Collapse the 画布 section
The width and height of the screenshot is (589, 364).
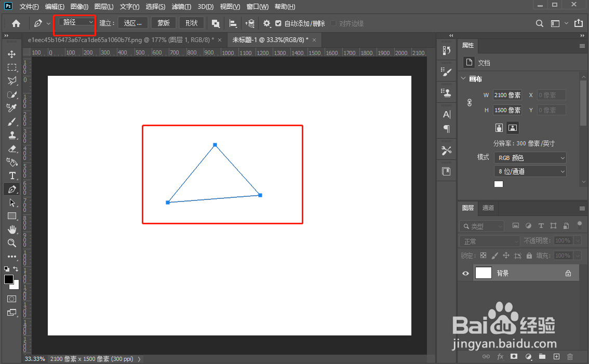pos(463,78)
